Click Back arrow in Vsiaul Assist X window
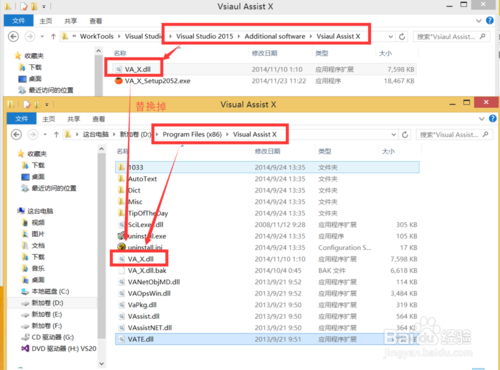The width and height of the screenshot is (500, 370). coord(13,36)
